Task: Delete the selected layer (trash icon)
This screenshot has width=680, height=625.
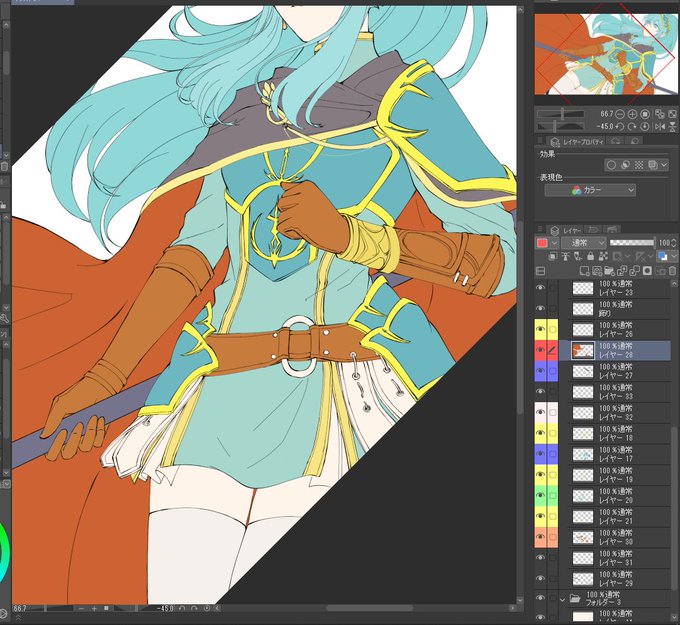Action: coord(672,271)
